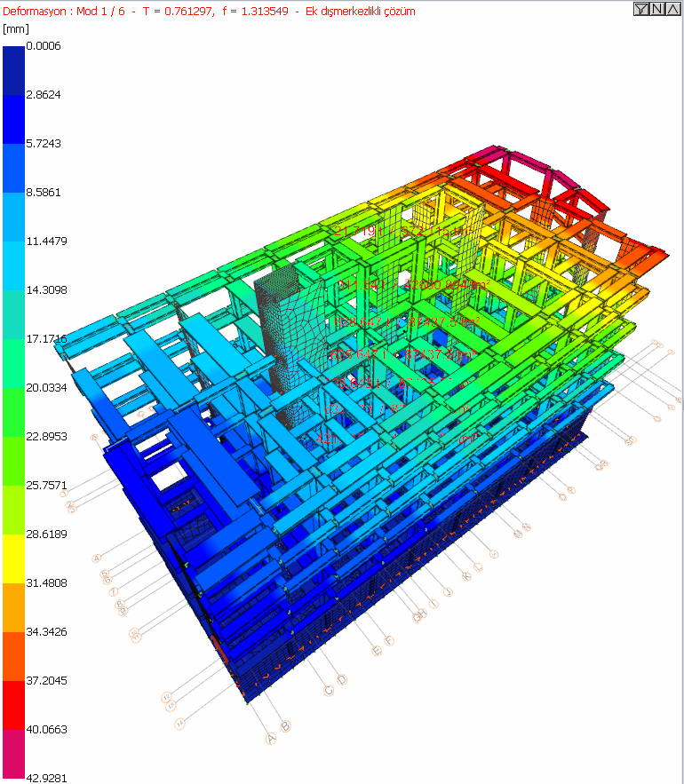Click the legend value 25.7571
684x784 pixels.
point(46,486)
